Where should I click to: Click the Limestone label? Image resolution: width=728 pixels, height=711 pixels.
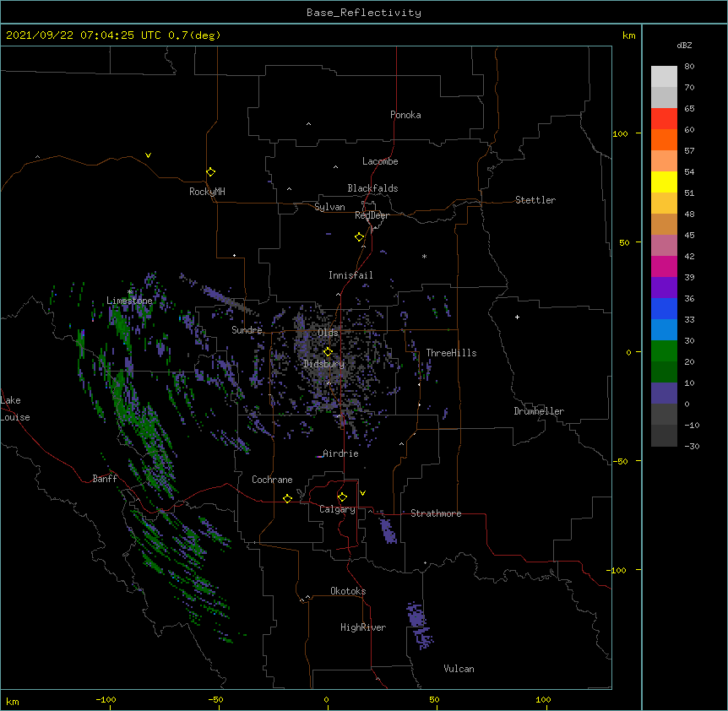pos(129,301)
